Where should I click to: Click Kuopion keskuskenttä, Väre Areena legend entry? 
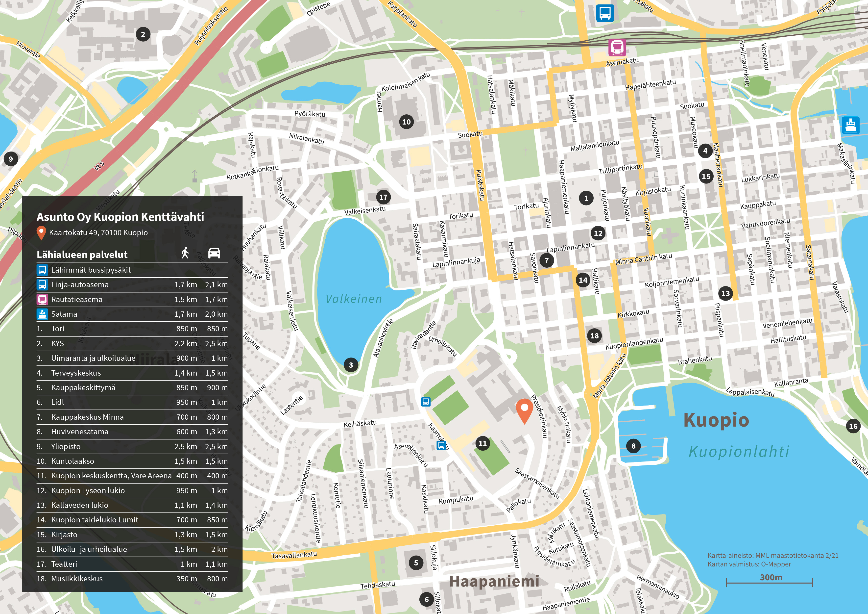pyautogui.click(x=111, y=476)
